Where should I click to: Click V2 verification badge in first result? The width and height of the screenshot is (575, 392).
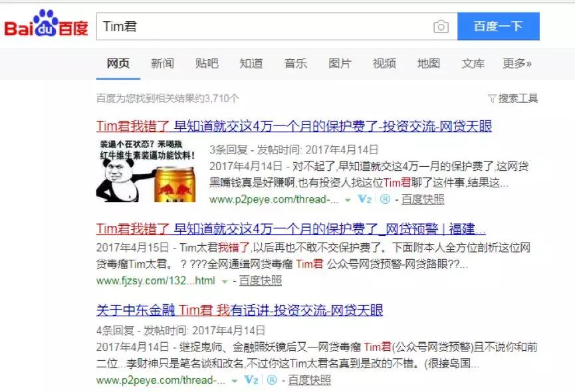coord(364,199)
